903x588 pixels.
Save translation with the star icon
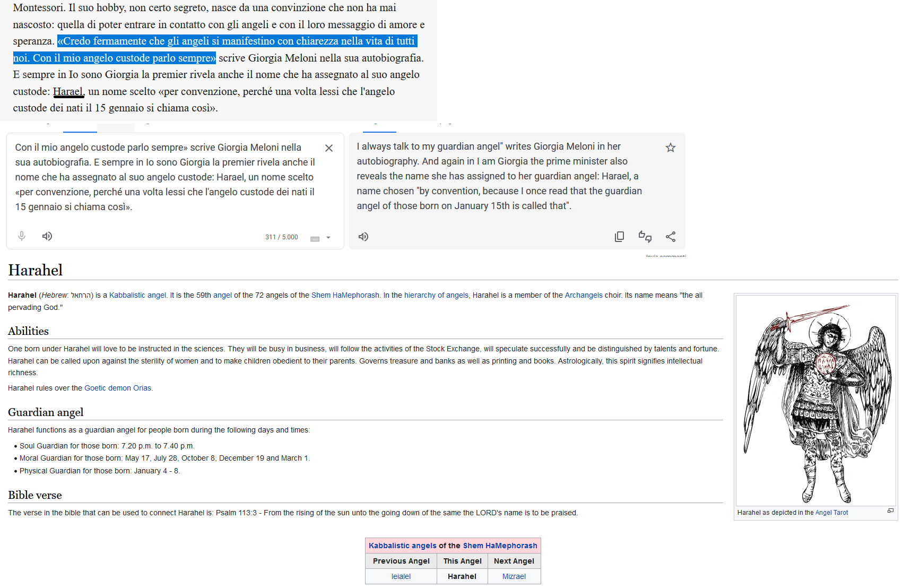click(x=671, y=148)
